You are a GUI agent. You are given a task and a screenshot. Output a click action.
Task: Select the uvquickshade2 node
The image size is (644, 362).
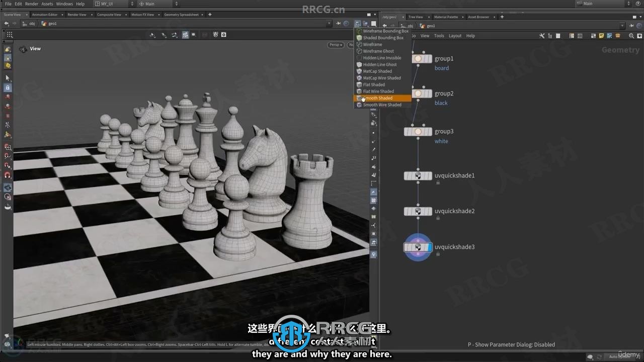[418, 211]
